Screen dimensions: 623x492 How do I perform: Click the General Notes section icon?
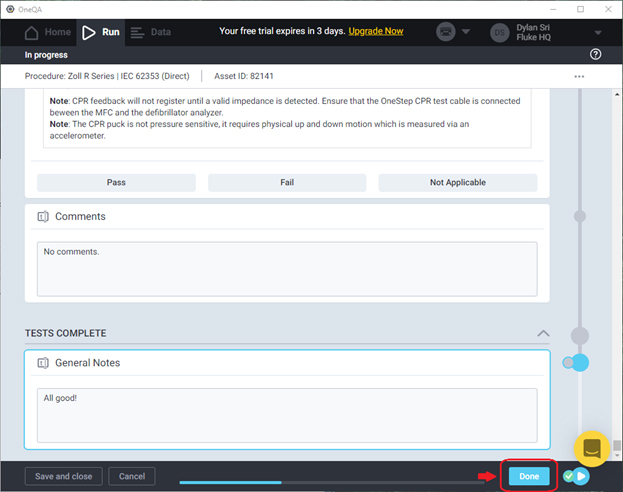(x=43, y=363)
